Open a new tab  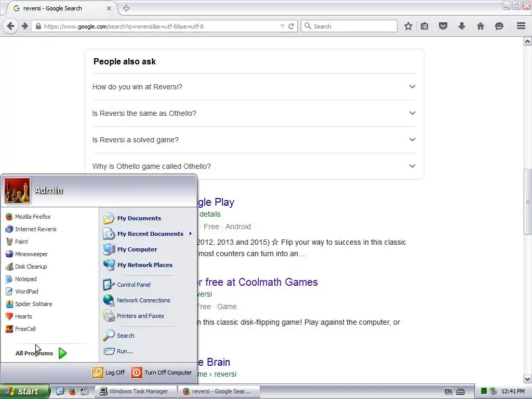pos(126,8)
